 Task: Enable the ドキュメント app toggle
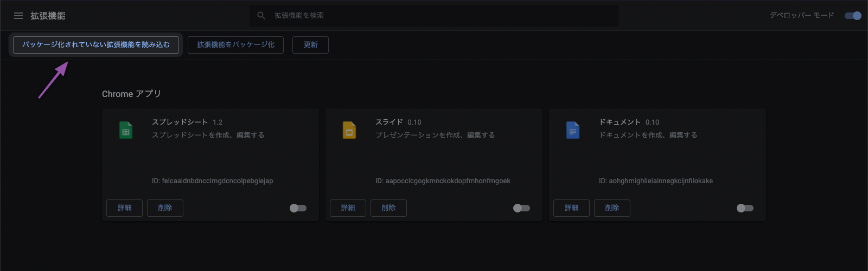(745, 208)
